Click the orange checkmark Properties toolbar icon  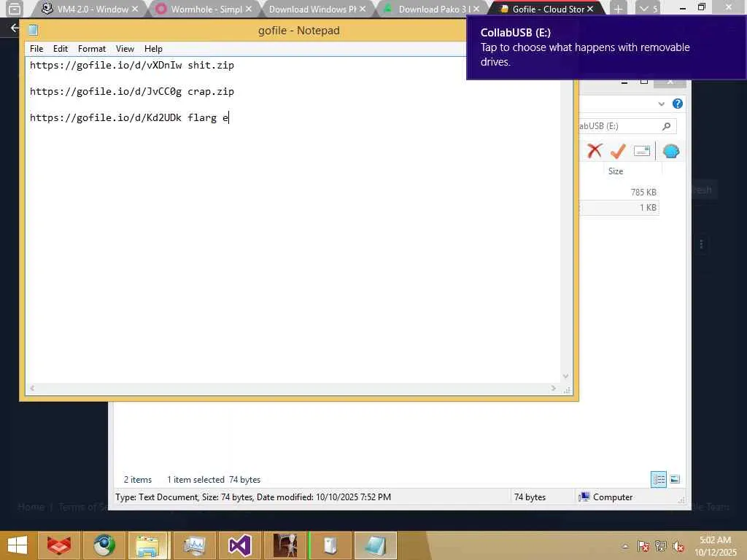618,151
